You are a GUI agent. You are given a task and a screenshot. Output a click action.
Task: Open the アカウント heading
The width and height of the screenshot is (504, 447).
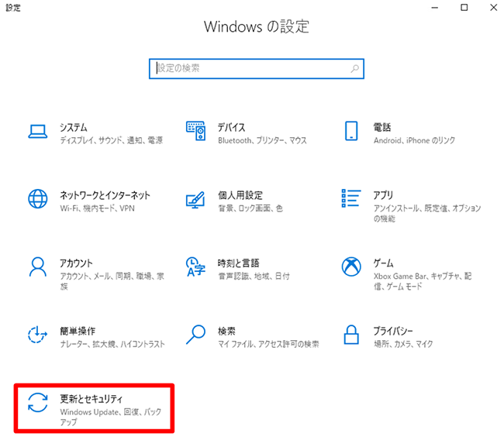point(76,263)
